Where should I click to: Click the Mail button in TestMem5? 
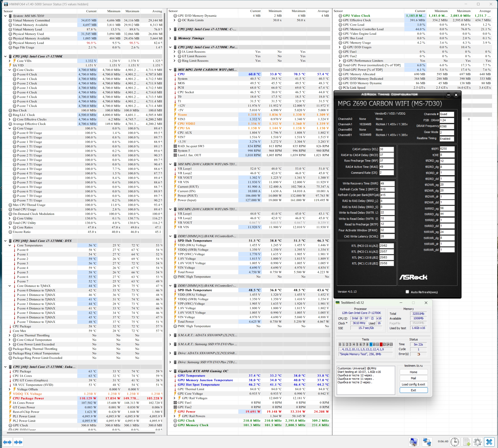(413, 378)
